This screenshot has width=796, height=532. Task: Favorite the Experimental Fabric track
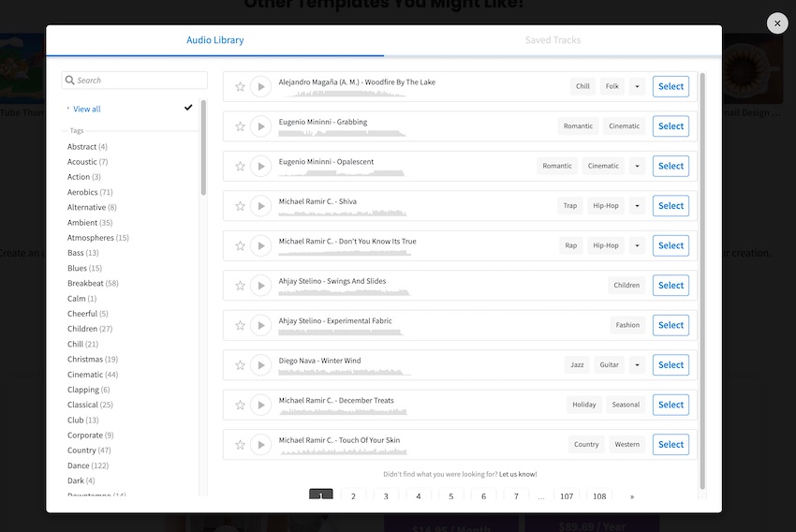240,325
